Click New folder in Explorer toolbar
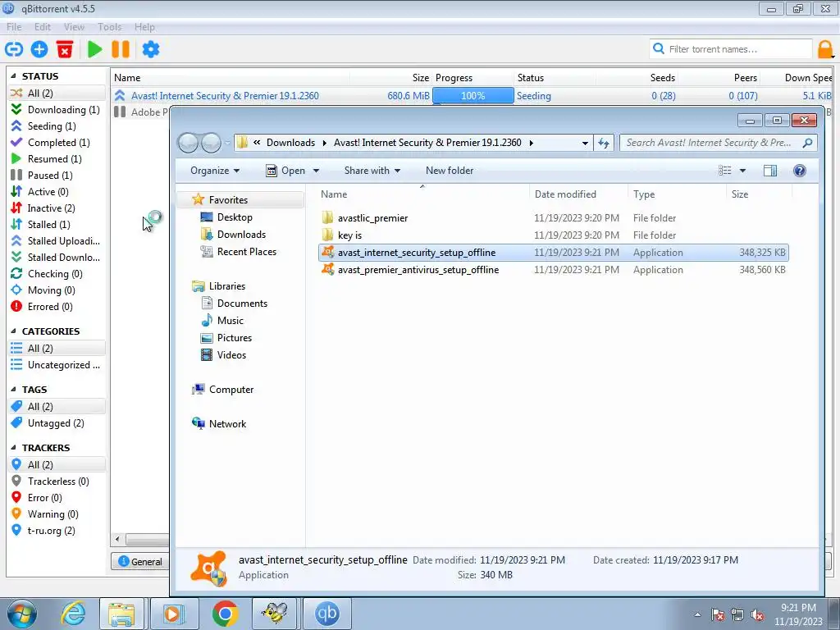The width and height of the screenshot is (840, 630). 450,171
